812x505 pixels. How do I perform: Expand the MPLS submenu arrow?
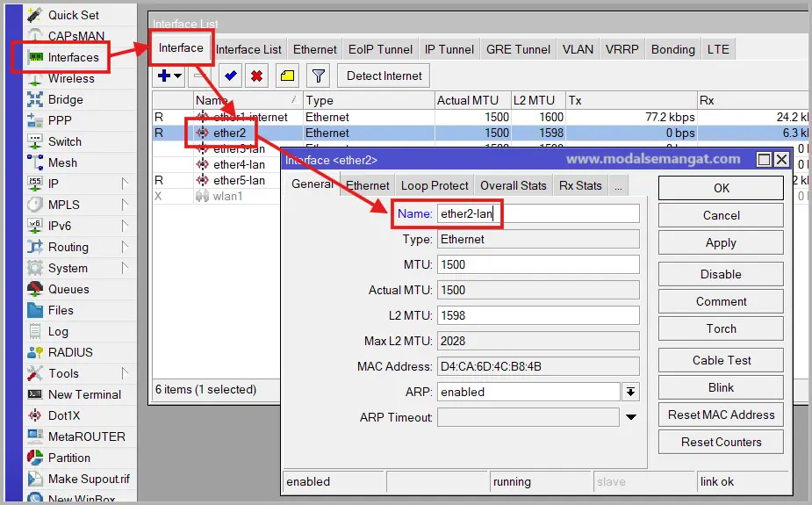pyautogui.click(x=125, y=205)
